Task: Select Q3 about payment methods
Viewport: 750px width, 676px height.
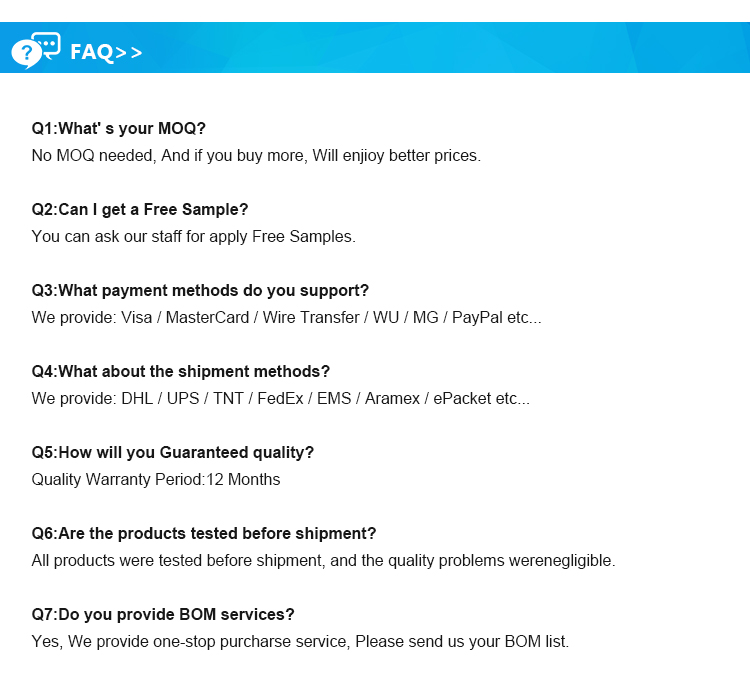Action: click(x=200, y=291)
